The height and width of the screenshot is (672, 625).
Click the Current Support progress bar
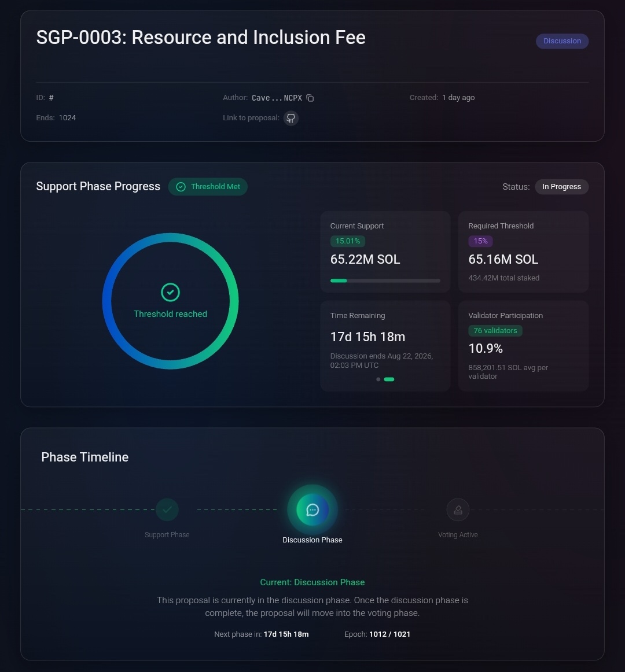click(x=385, y=280)
